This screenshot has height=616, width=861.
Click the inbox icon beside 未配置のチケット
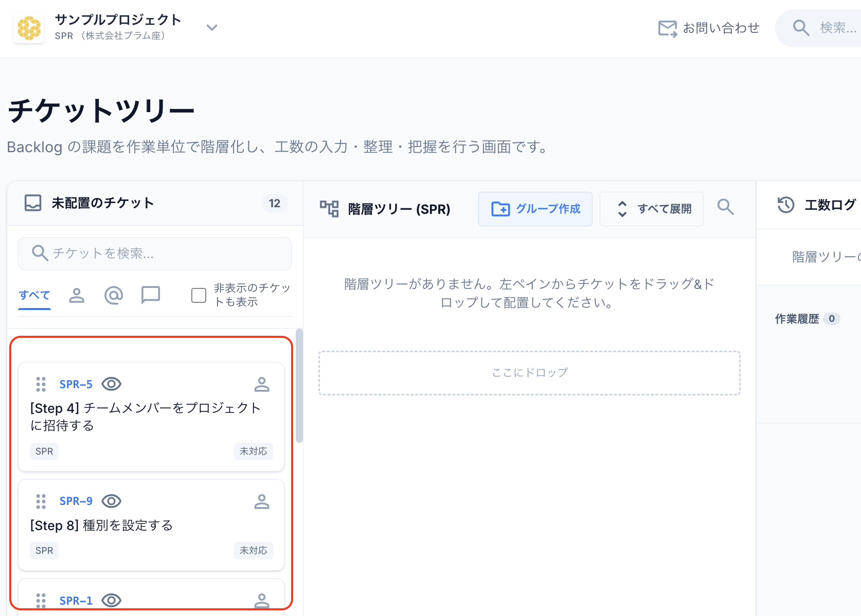32,203
